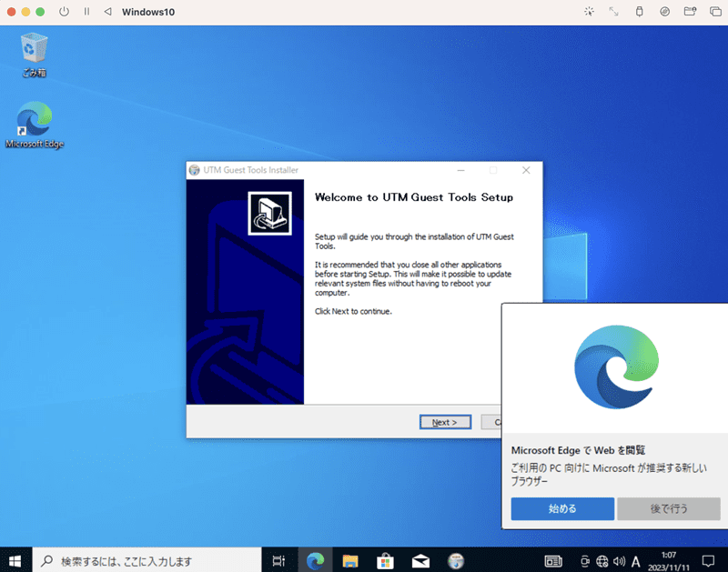Viewport: 728px width, 572px height.
Task: Click the taskbar clock showing 1:07
Action: point(669,561)
